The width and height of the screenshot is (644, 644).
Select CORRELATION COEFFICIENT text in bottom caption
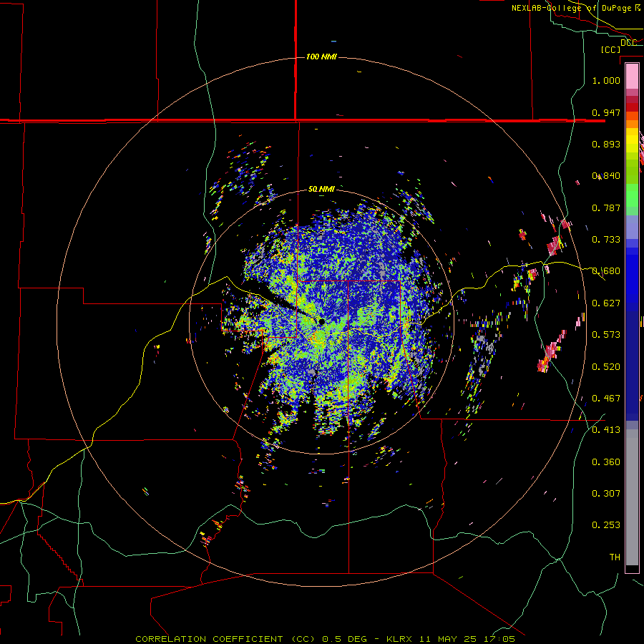(209, 639)
